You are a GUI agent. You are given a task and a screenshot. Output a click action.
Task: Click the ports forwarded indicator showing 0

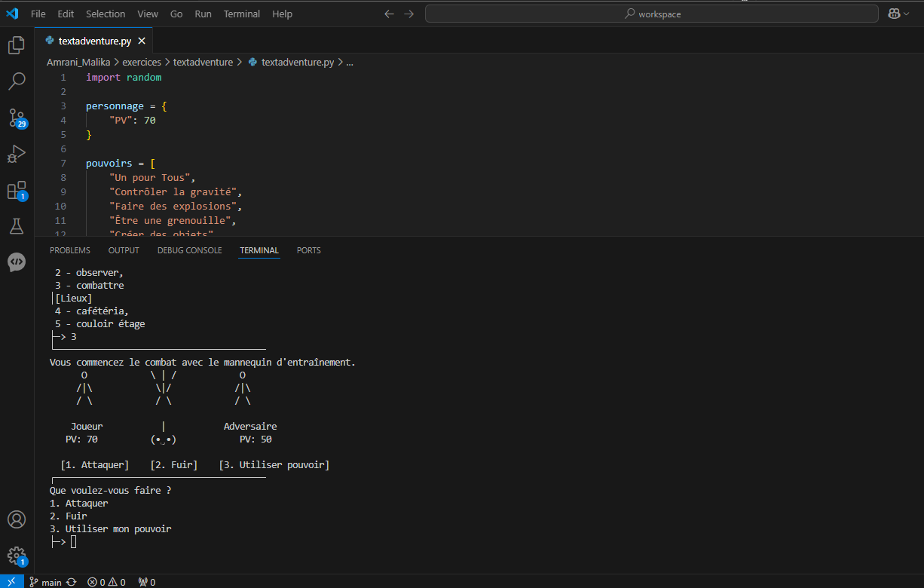pos(147,582)
